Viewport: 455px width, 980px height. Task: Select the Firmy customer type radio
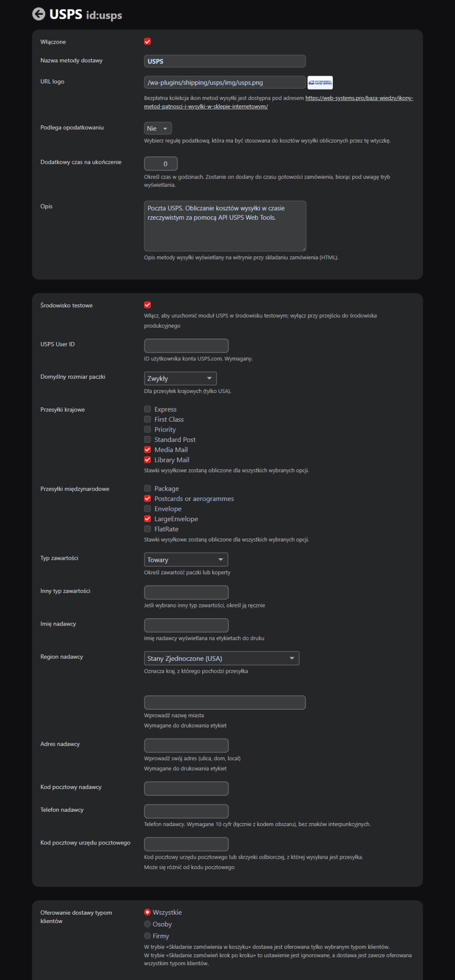tap(147, 936)
